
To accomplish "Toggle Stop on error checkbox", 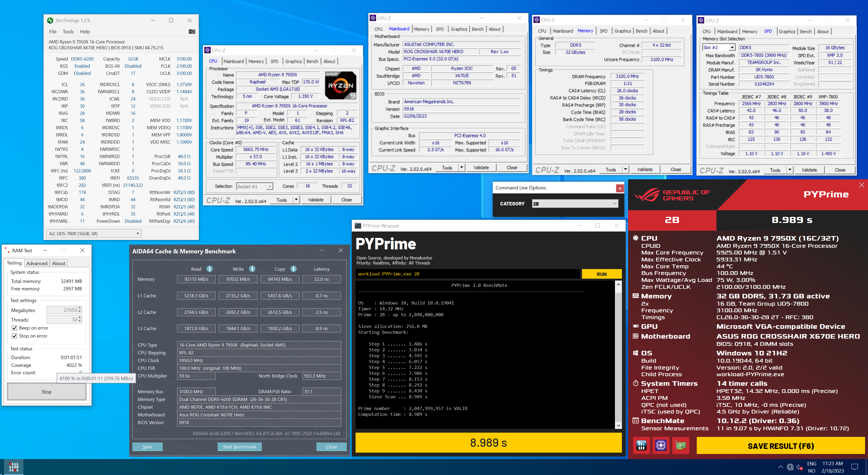I will coord(14,336).
